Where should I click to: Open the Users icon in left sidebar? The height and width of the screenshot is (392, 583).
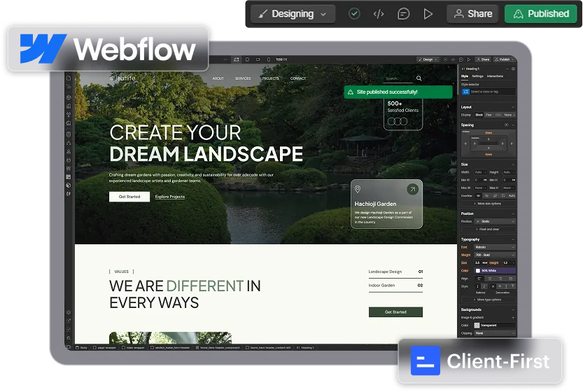[69, 151]
